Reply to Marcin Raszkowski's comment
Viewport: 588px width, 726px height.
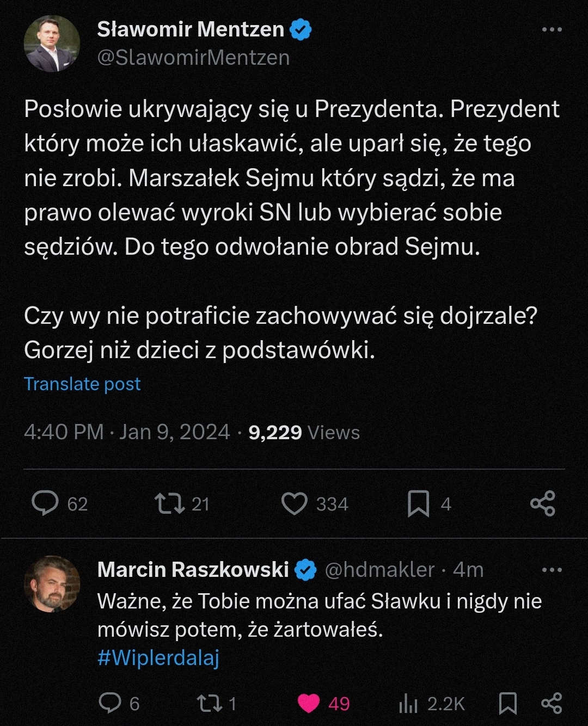point(110,703)
